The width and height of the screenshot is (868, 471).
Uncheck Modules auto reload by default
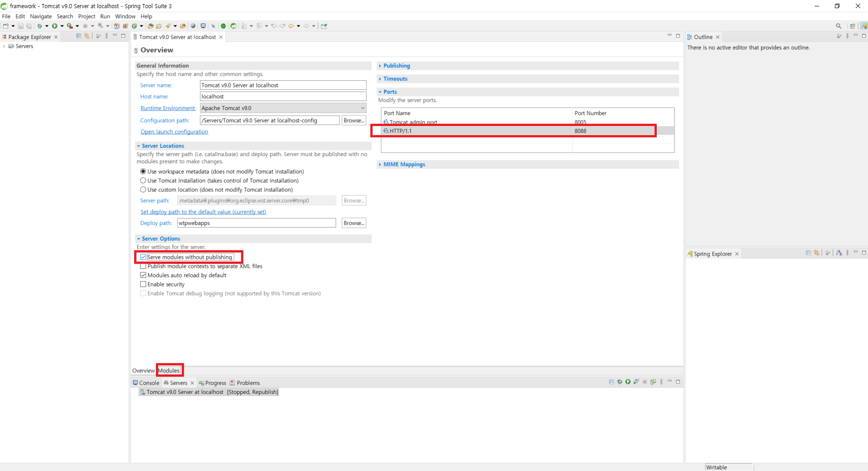[x=143, y=275]
